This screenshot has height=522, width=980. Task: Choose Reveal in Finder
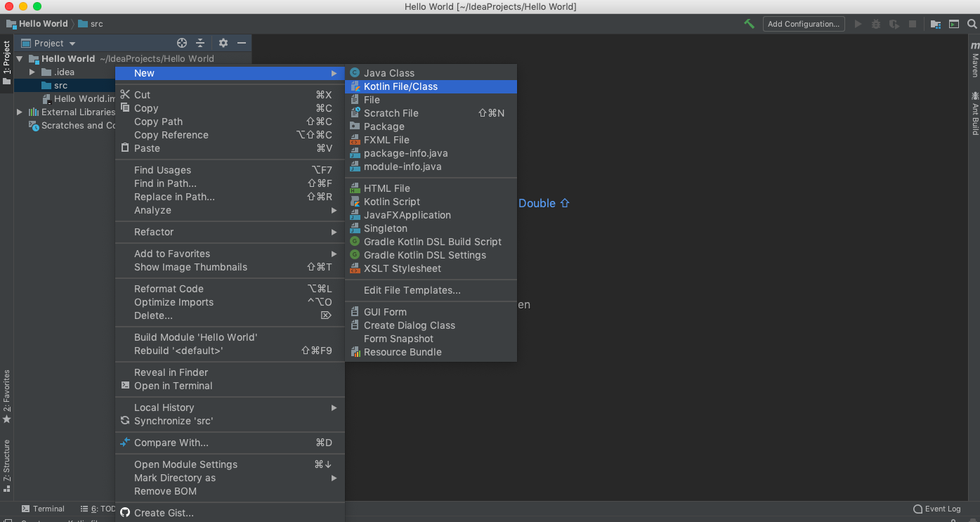pyautogui.click(x=230, y=372)
